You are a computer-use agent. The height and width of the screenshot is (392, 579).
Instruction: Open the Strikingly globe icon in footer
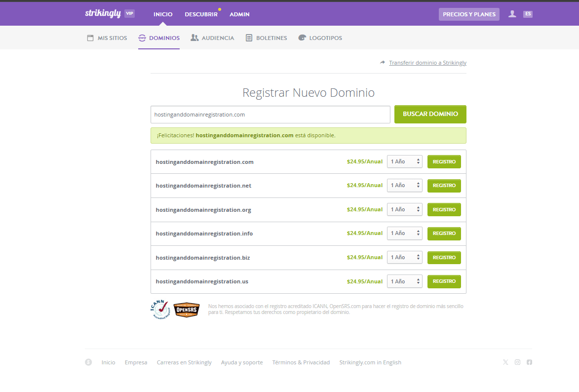pyautogui.click(x=88, y=362)
